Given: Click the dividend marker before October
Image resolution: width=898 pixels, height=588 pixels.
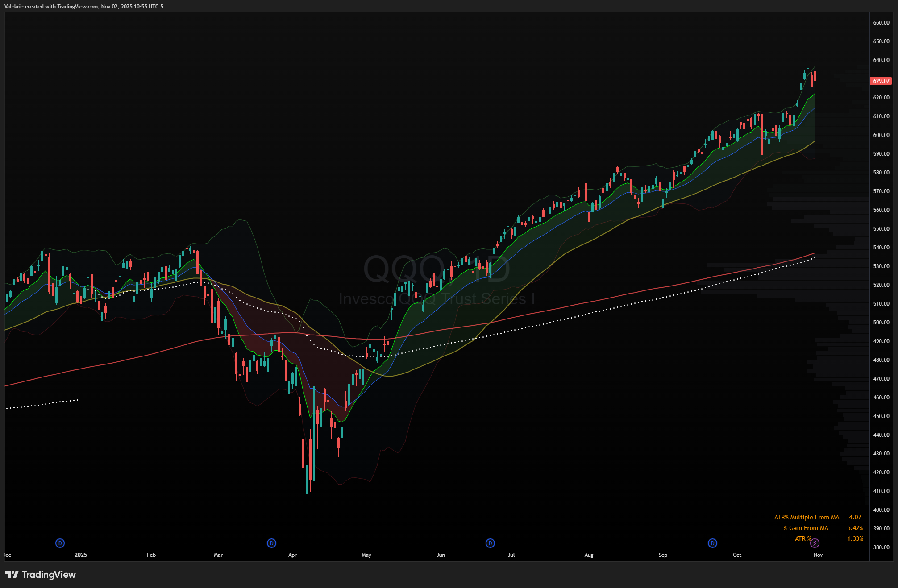Looking at the screenshot, I should pyautogui.click(x=712, y=543).
